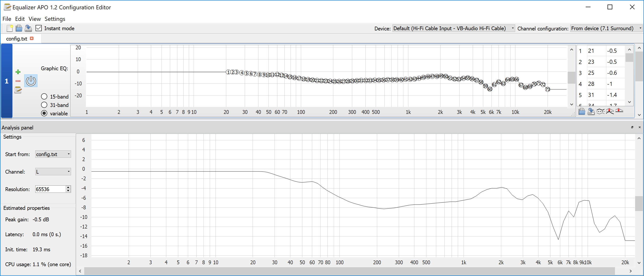Expand the Start from dropdown
Screen dimensions: 644x276
pyautogui.click(x=53, y=154)
